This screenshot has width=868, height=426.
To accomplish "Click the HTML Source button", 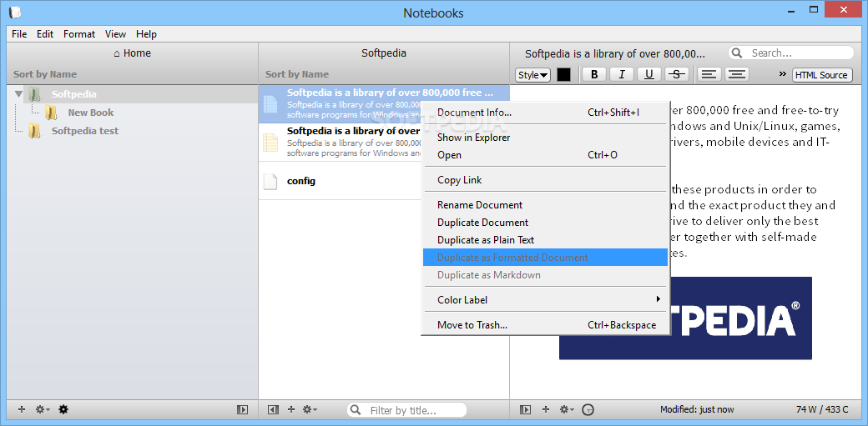I will [x=822, y=75].
